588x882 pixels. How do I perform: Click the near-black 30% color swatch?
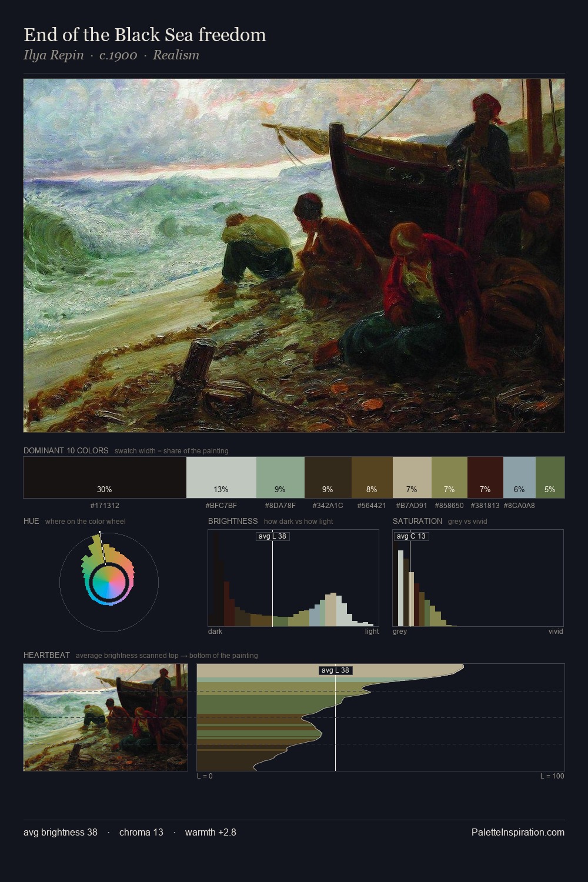click(105, 477)
